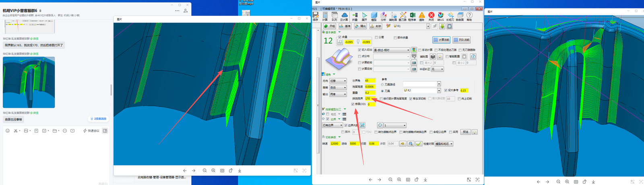This screenshot has height=185, width=644.
Task: Click the 展开 (Expand) toolbar icon
Action: 364,16
